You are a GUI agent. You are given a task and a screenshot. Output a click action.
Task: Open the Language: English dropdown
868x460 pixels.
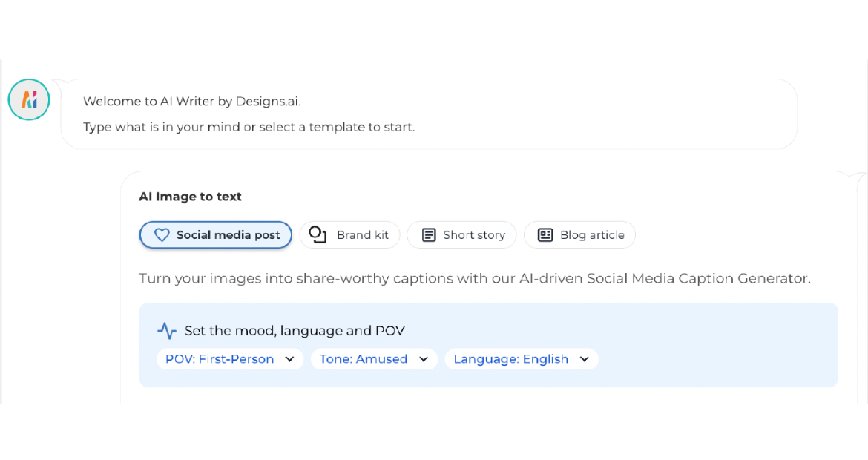tap(522, 359)
